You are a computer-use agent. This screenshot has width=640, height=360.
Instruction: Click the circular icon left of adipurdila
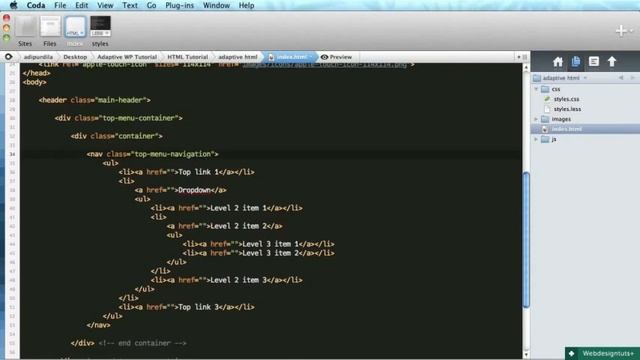pyautogui.click(x=8, y=57)
